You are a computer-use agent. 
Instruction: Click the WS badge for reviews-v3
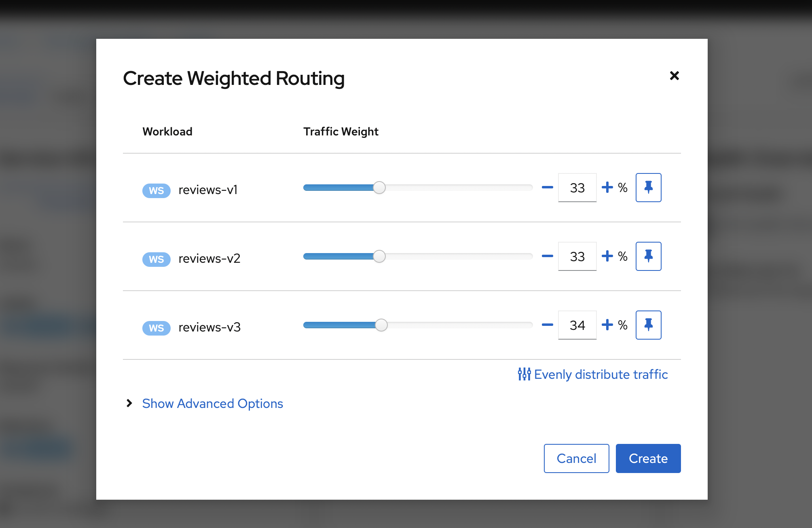156,328
